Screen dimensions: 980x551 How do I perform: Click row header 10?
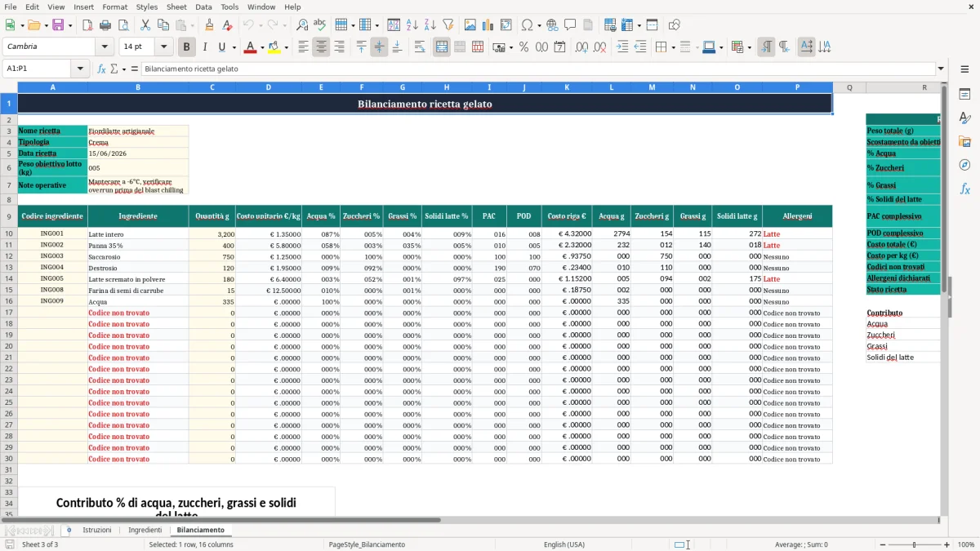pyautogui.click(x=9, y=233)
